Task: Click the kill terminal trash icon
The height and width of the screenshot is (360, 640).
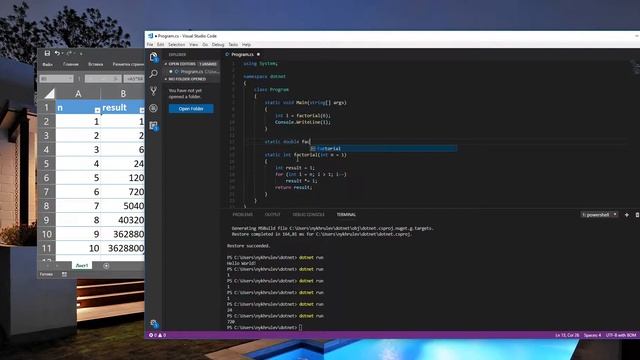Action: tap(637, 215)
